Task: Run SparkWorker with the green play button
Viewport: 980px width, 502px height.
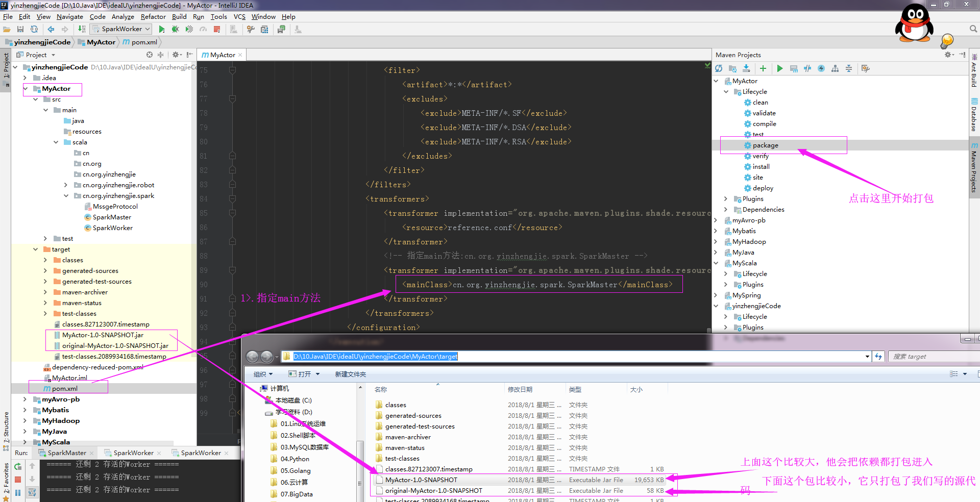Action: (162, 30)
